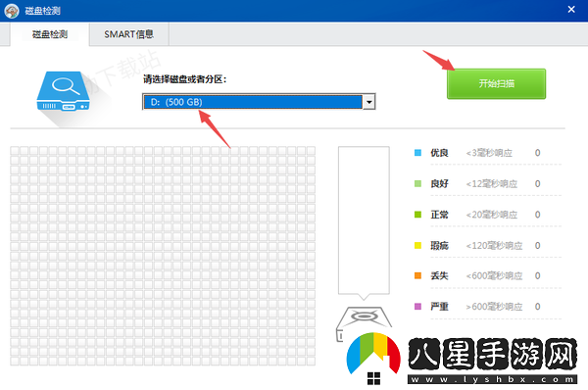
Task: Click the light green 良好 color swatch
Action: click(417, 184)
